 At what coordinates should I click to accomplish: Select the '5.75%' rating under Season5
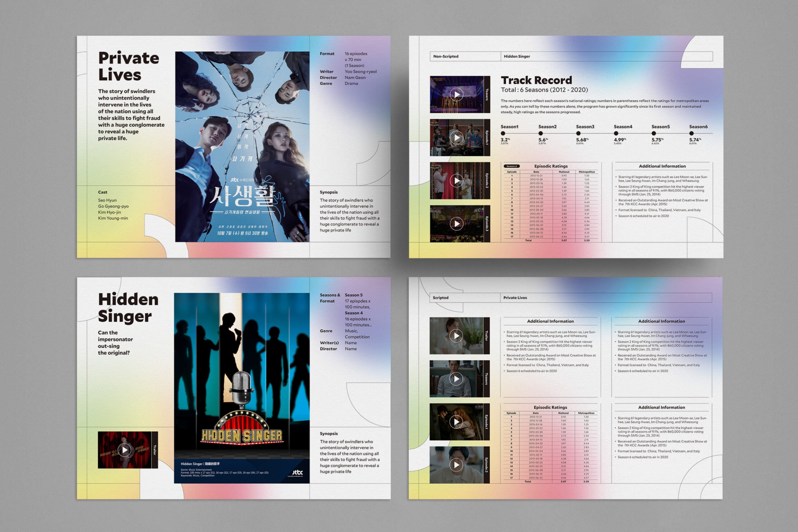click(x=657, y=140)
